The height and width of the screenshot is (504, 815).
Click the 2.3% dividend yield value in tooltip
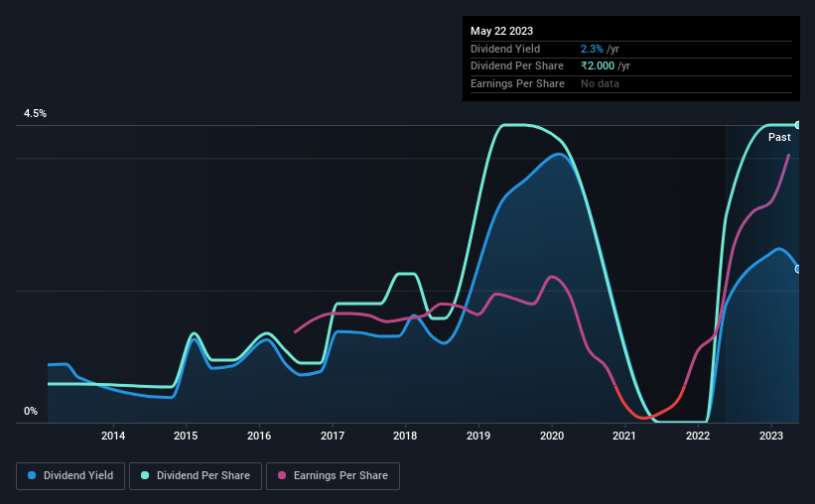[592, 49]
